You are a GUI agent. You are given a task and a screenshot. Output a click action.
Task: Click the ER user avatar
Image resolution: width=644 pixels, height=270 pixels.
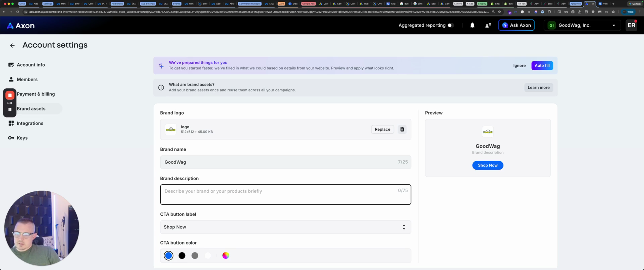point(631,25)
